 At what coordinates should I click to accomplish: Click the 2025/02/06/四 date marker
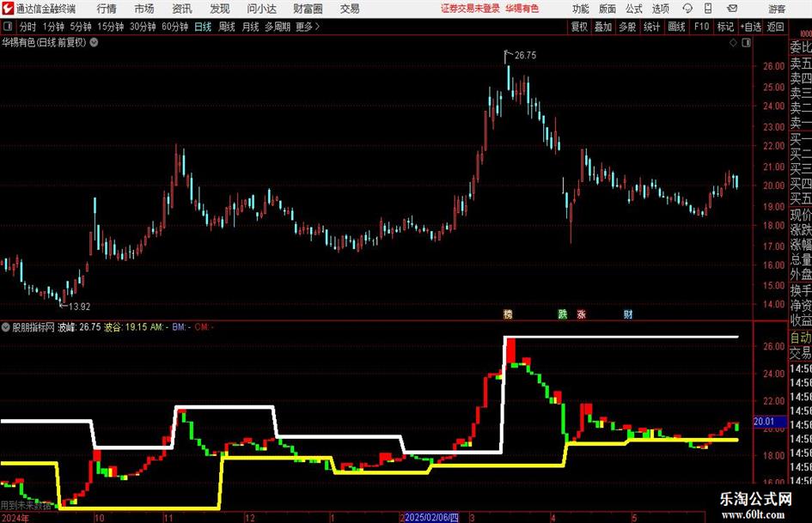pyautogui.click(x=431, y=517)
